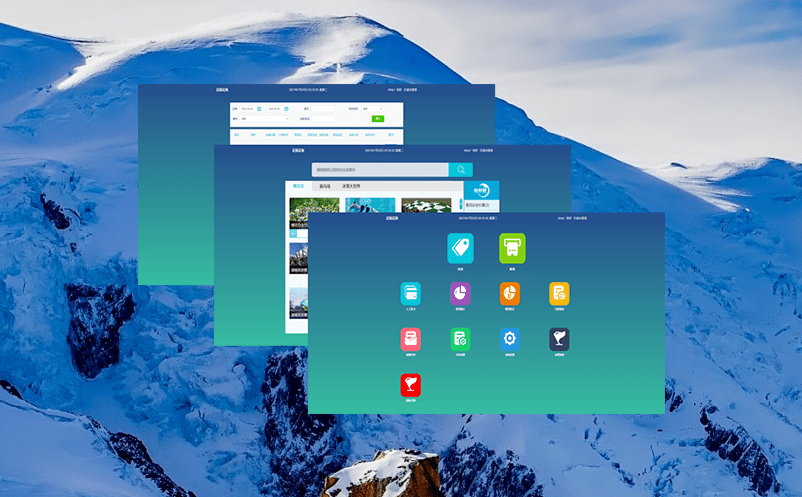Switch to the second tab above thumbnails
The image size is (802, 497).
click(x=325, y=186)
